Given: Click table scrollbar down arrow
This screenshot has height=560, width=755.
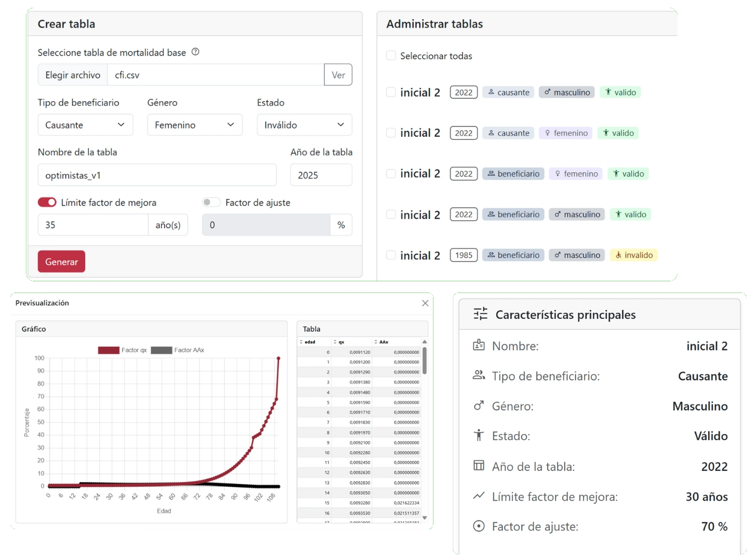Looking at the screenshot, I should (x=424, y=517).
